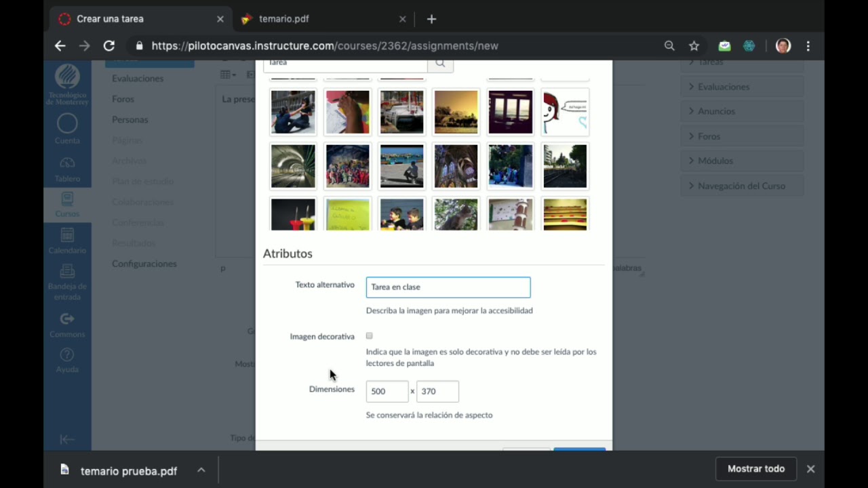This screenshot has width=868, height=488.
Task: Open Conferencias in course menu
Action: pos(138,222)
